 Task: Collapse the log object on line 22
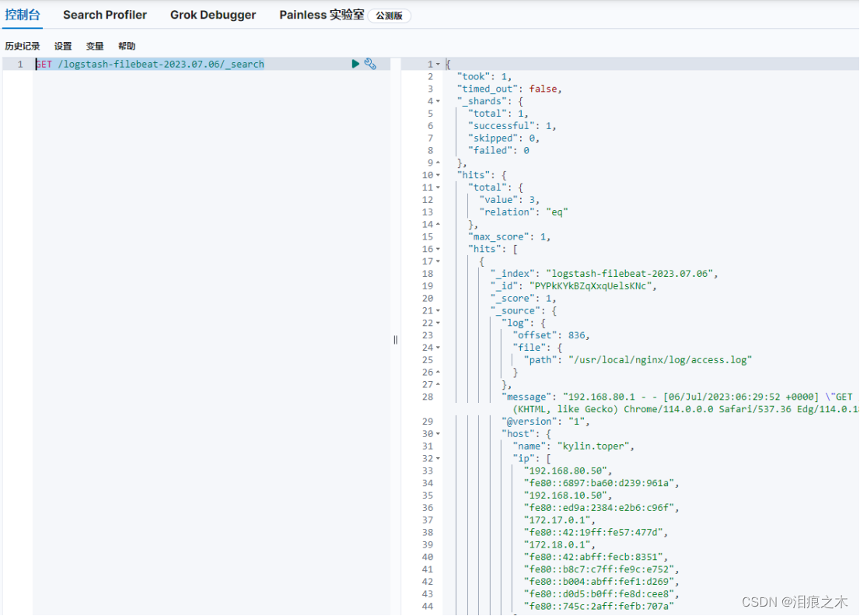click(438, 322)
